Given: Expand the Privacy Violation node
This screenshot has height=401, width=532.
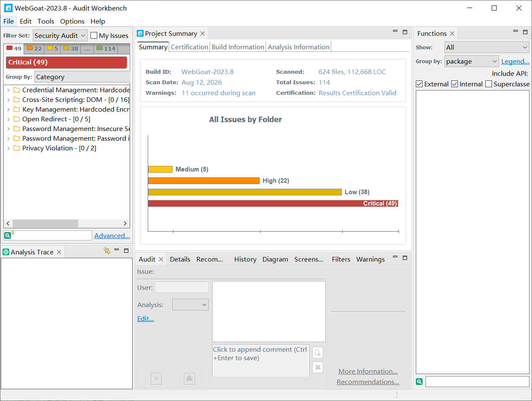Looking at the screenshot, I should [x=8, y=148].
